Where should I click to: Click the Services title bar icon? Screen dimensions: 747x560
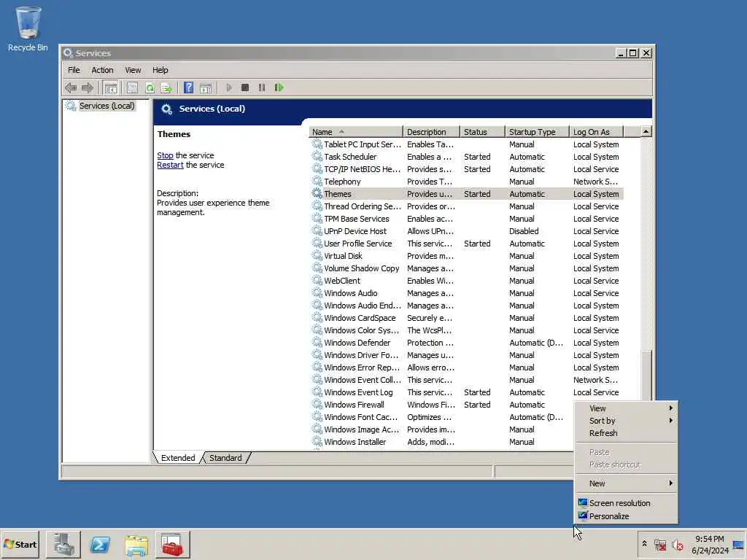click(x=68, y=52)
